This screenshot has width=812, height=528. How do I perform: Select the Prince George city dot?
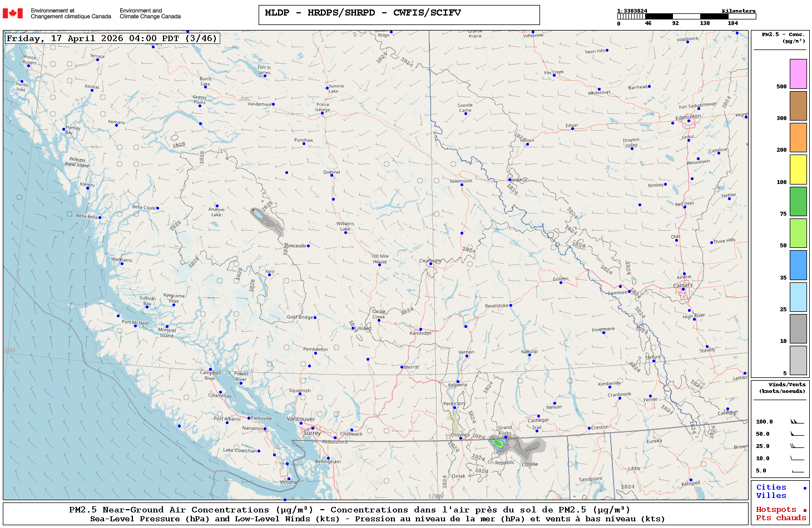pyautogui.click(x=322, y=113)
